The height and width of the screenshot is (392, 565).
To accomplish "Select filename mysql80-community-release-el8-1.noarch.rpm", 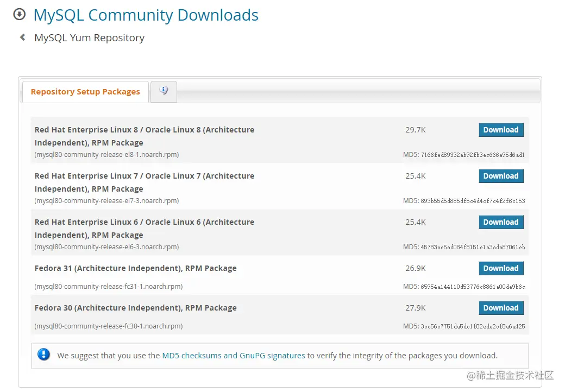I will 106,154.
